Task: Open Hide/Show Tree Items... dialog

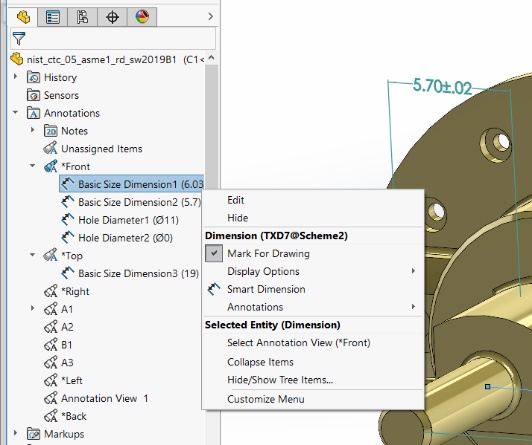Action: coord(313,380)
